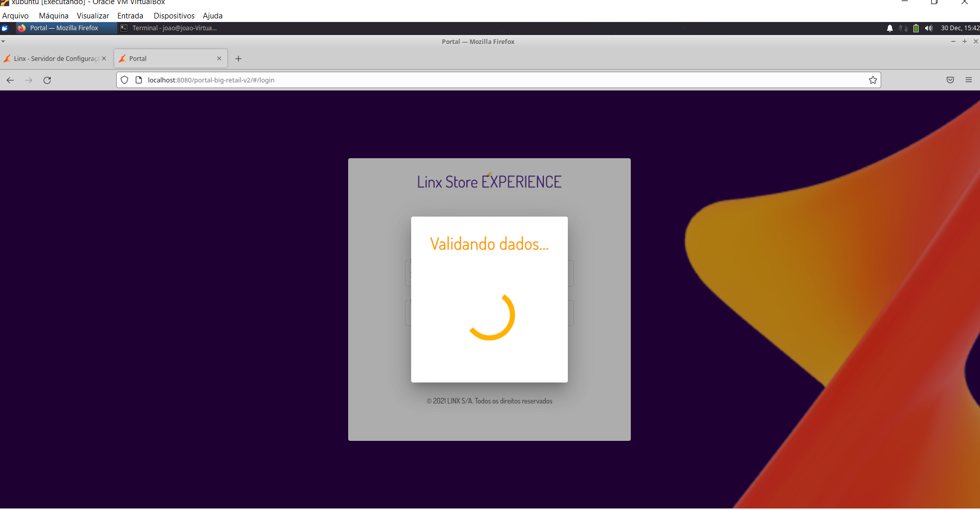Open the Dispositivos menu
Image resolution: width=980 pixels, height=510 pixels.
coord(174,16)
